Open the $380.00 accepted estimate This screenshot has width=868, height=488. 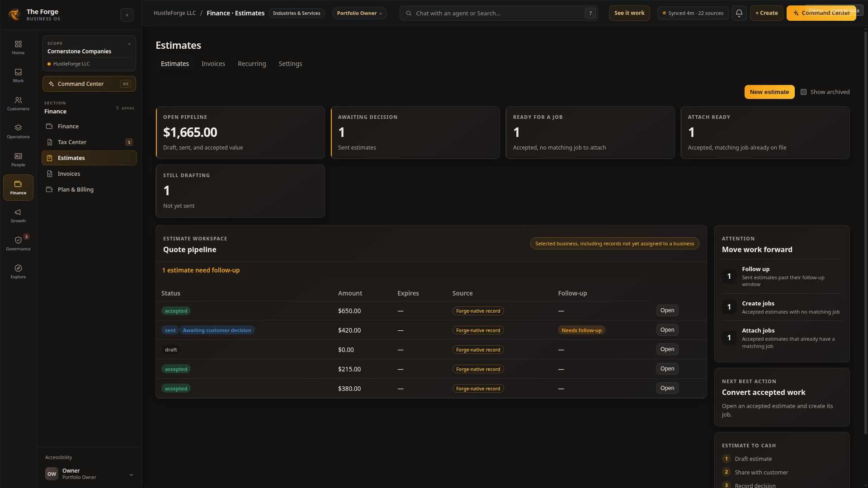coord(667,388)
